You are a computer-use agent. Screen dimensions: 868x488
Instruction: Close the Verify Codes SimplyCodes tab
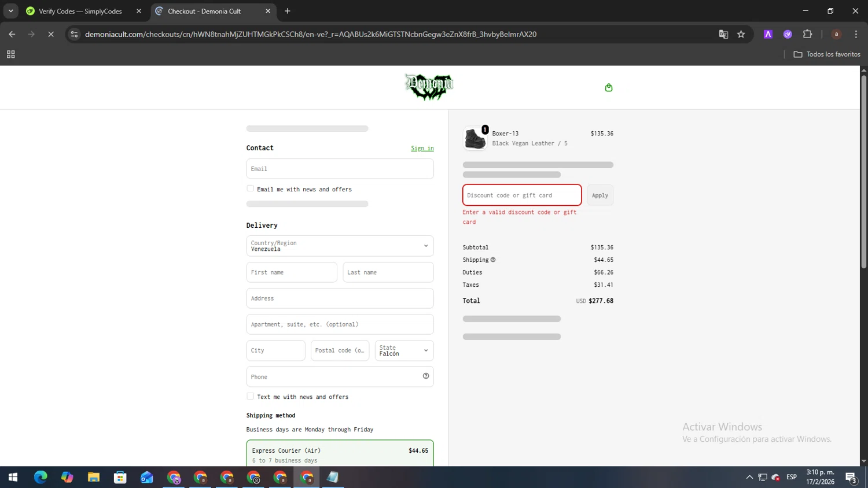139,11
